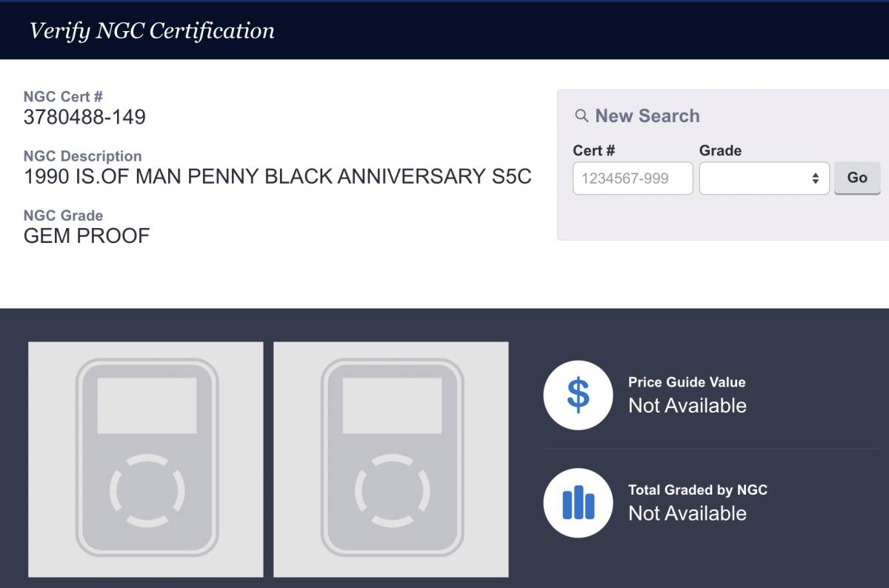The image size is (889, 588).
Task: Click the magnifier icon beside New Search
Action: tap(582, 116)
